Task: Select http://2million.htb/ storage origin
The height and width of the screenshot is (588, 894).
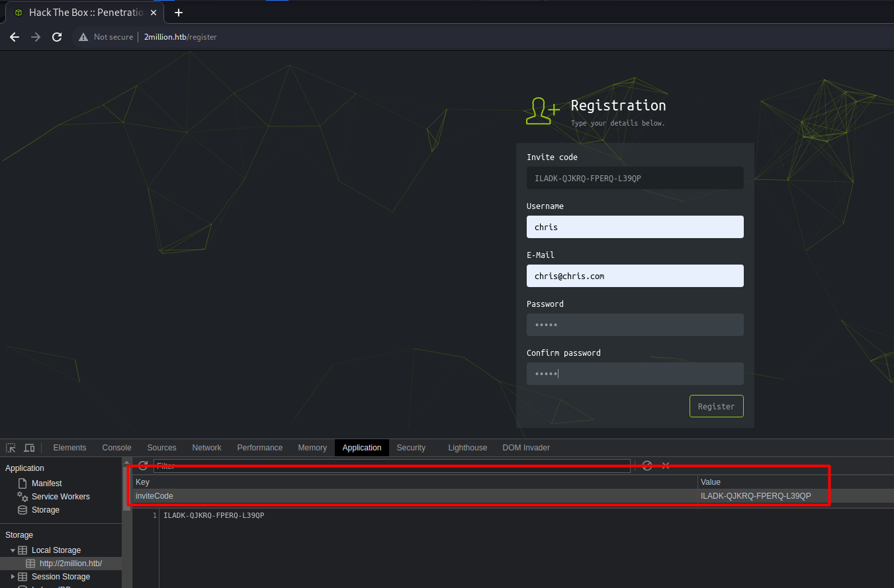Action: pyautogui.click(x=71, y=564)
